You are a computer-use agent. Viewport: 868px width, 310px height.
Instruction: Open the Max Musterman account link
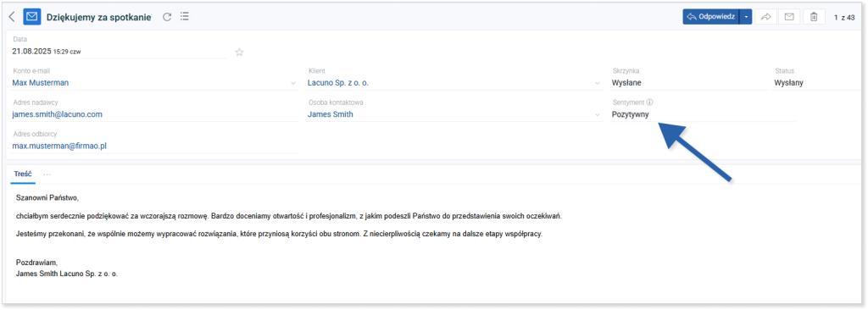(41, 83)
